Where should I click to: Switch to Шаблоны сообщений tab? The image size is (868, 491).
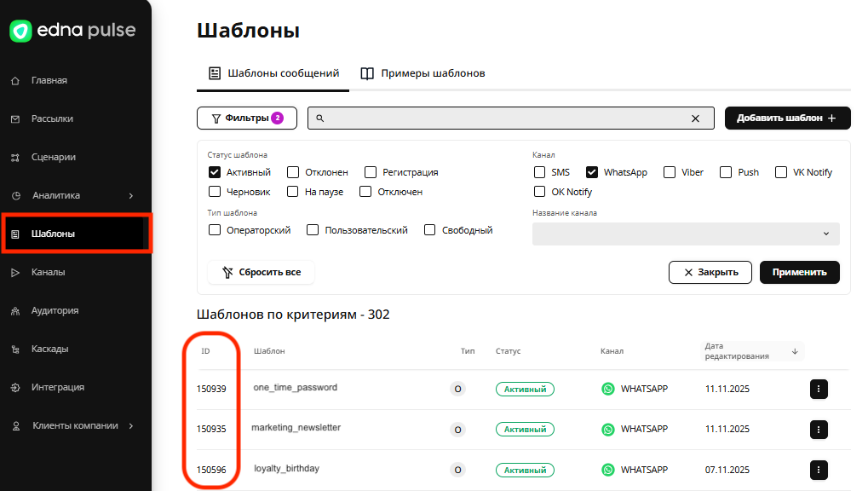tap(273, 73)
